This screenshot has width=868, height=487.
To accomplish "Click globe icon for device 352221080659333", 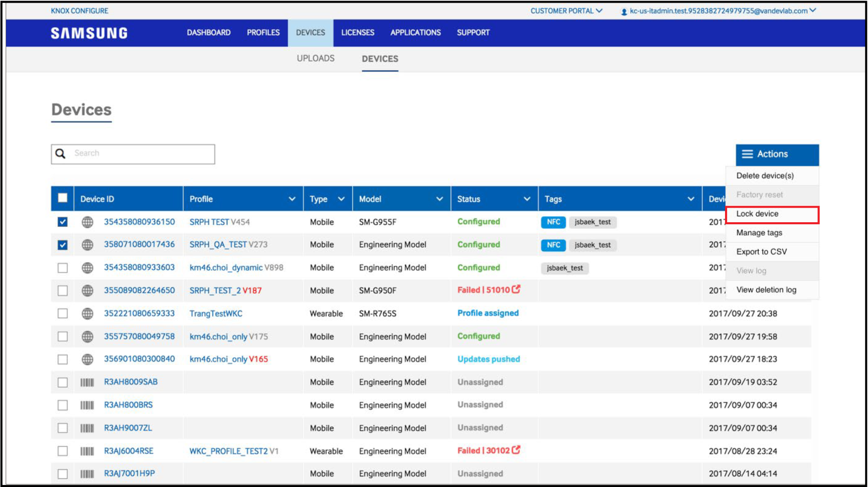I will [x=87, y=313].
